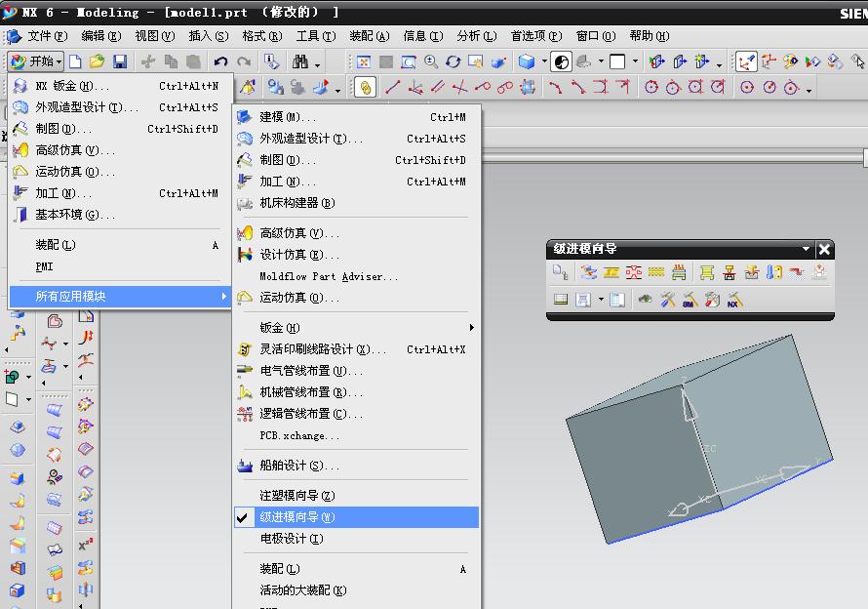Image resolution: width=868 pixels, height=609 pixels.
Task: Click the SM hammer icon in 级进模向导
Action: pyautogui.click(x=690, y=300)
